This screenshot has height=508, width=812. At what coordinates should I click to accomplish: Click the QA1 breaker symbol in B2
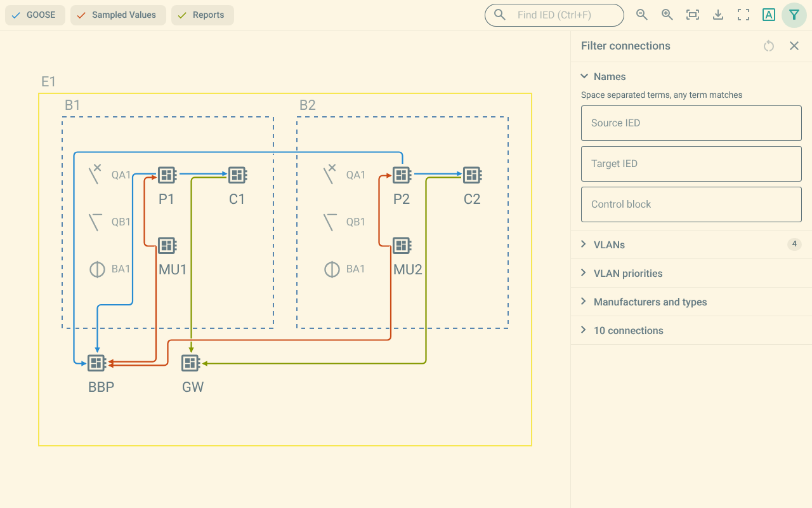330,175
